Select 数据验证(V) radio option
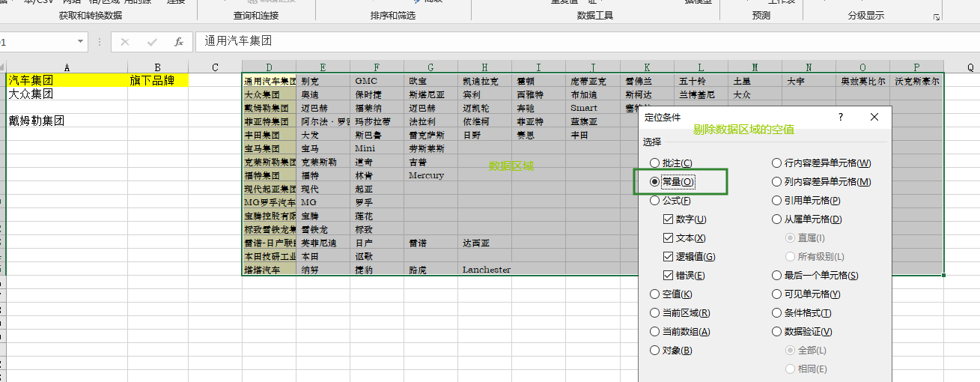The image size is (980, 382). [x=803, y=332]
